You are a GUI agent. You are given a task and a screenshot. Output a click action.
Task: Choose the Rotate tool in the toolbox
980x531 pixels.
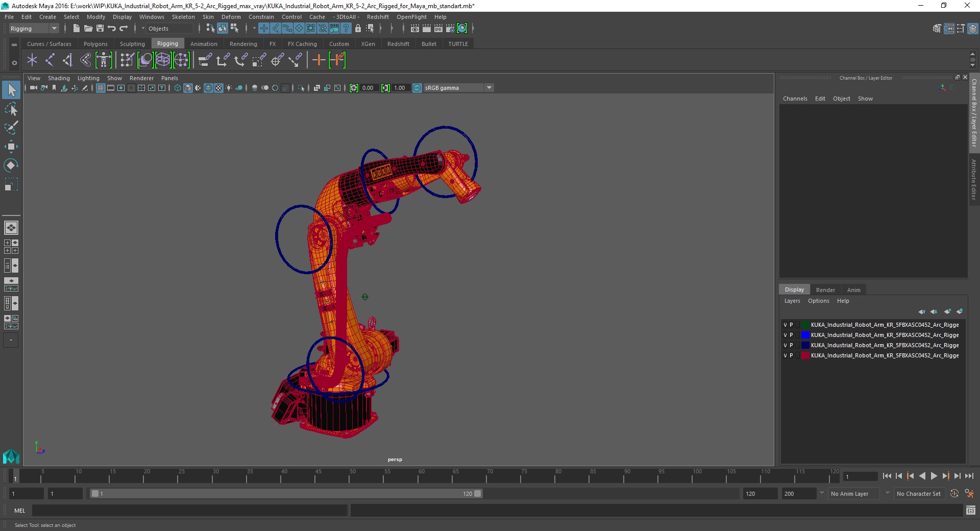[x=11, y=165]
